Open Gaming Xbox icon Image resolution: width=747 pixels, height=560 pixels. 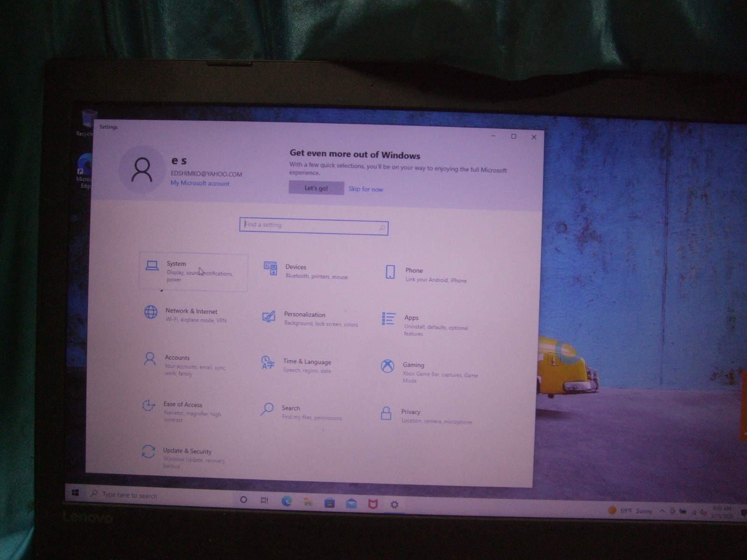(x=388, y=366)
